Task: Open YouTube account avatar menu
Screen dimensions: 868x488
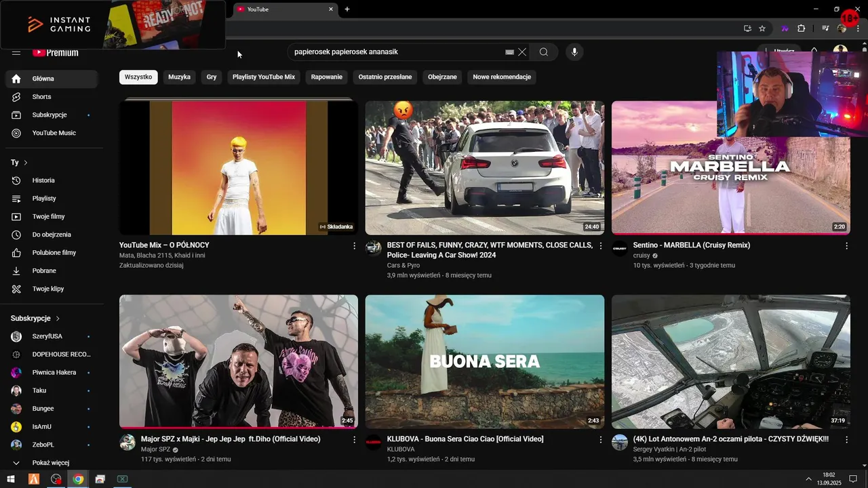Action: pos(840,52)
